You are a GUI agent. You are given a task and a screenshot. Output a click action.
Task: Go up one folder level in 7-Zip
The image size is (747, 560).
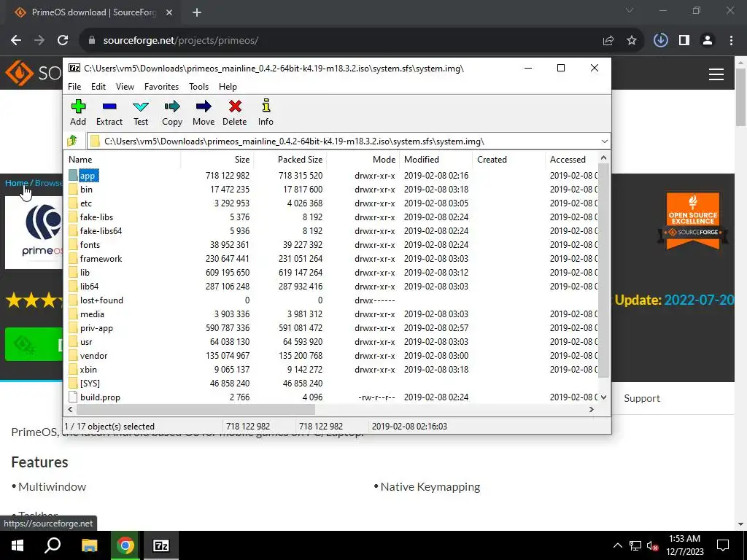72,141
